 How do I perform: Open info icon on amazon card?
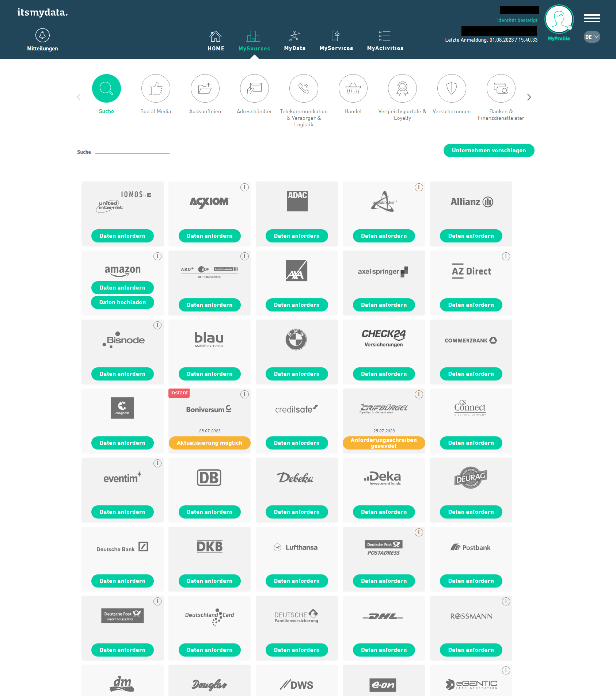(157, 256)
